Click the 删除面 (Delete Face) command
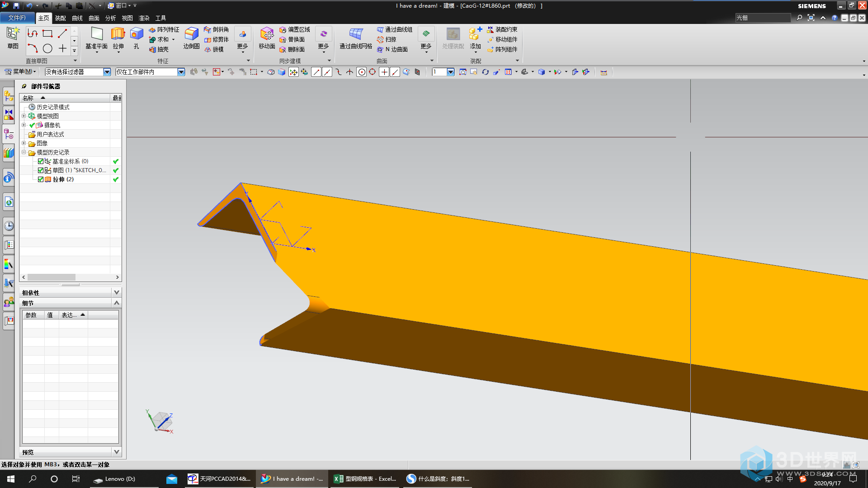Image resolution: width=868 pixels, height=488 pixels. click(x=292, y=49)
